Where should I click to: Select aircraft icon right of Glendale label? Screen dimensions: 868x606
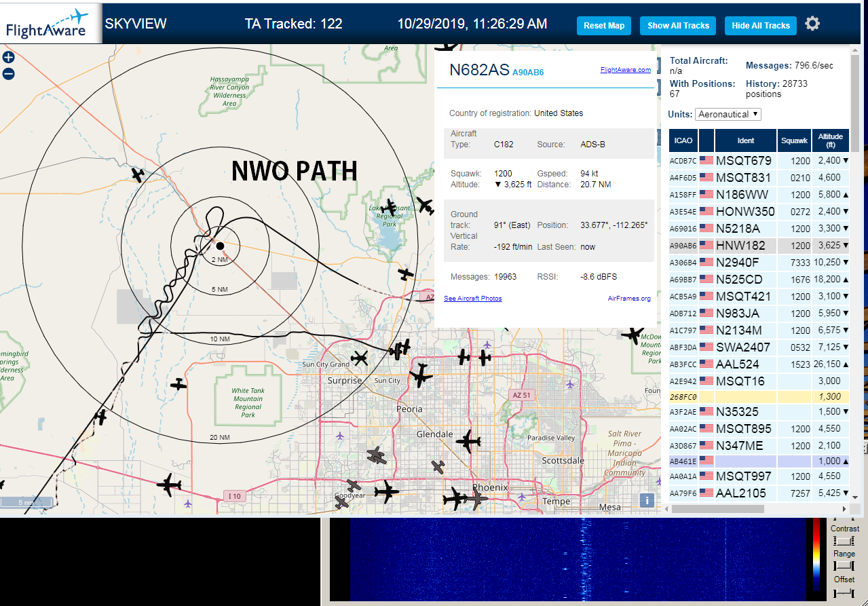(468, 442)
